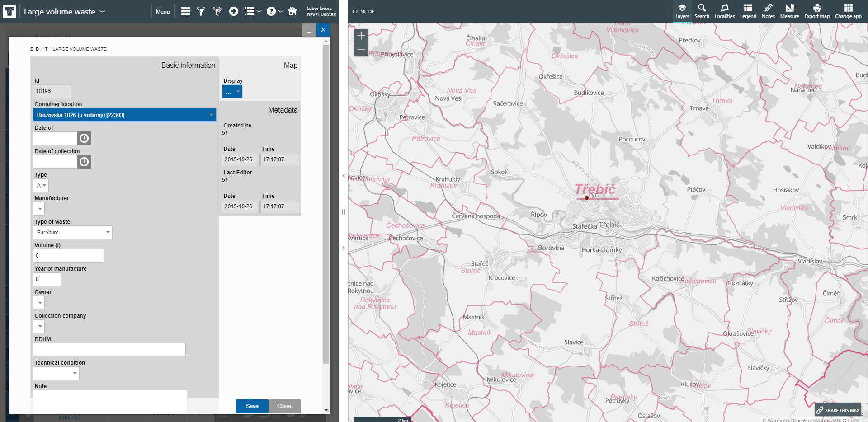This screenshot has width=868, height=422.
Task: Open date picker for Date of collection
Action: 84,162
